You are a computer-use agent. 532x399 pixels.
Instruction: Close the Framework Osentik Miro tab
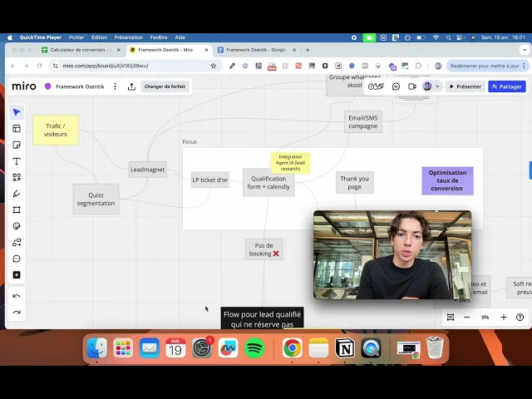(x=206, y=50)
